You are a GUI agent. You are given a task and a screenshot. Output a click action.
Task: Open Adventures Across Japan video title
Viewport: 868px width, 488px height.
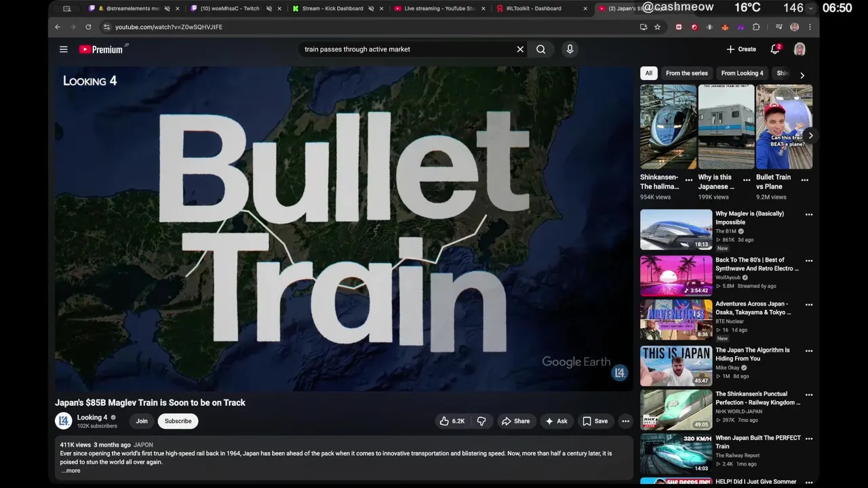tap(753, 308)
